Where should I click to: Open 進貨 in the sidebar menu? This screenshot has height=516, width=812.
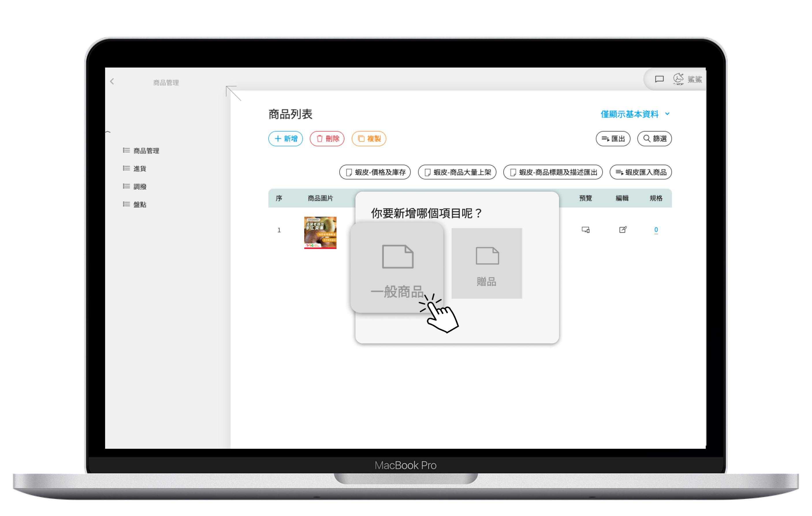click(139, 169)
